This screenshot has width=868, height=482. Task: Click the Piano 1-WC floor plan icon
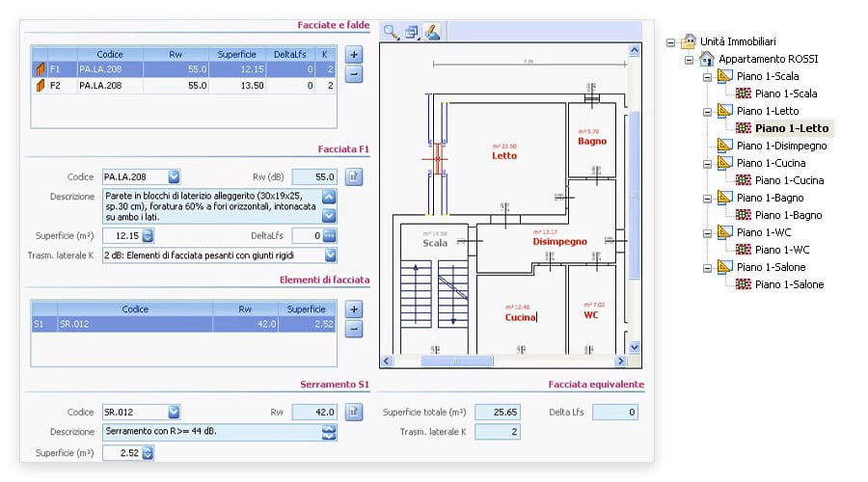coord(724,232)
